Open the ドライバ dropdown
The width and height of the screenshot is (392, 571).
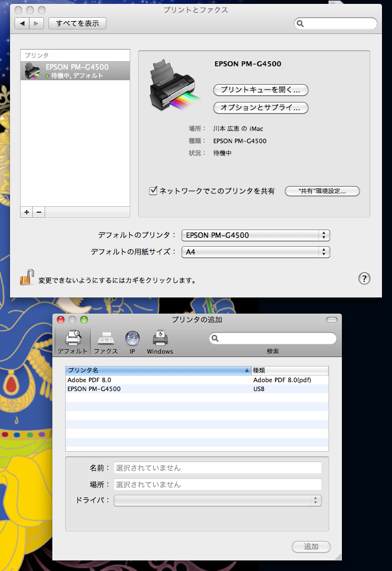pyautogui.click(x=218, y=500)
